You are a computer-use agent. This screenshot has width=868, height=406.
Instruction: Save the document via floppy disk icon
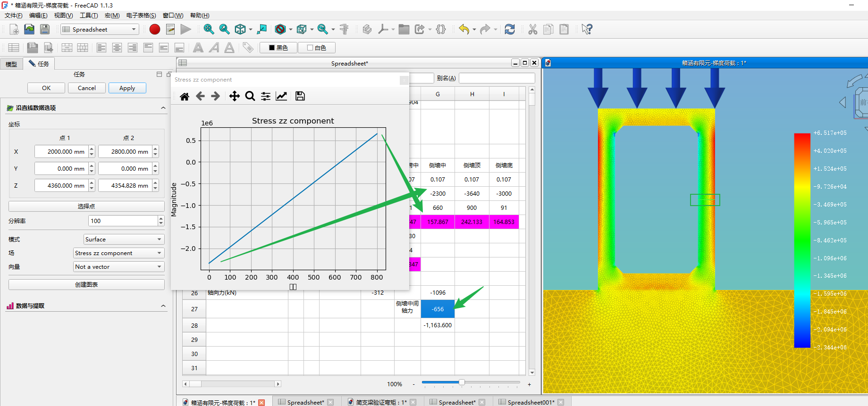tap(45, 29)
